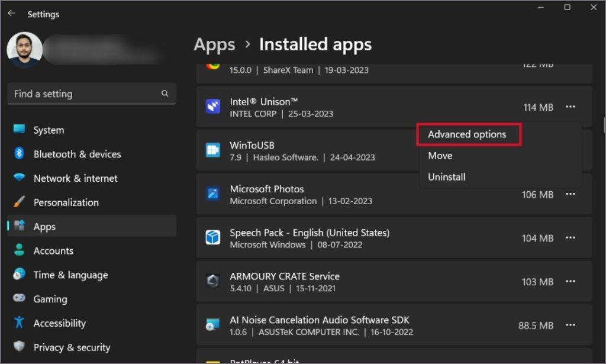Click the Speech Pack box icon

(x=213, y=237)
